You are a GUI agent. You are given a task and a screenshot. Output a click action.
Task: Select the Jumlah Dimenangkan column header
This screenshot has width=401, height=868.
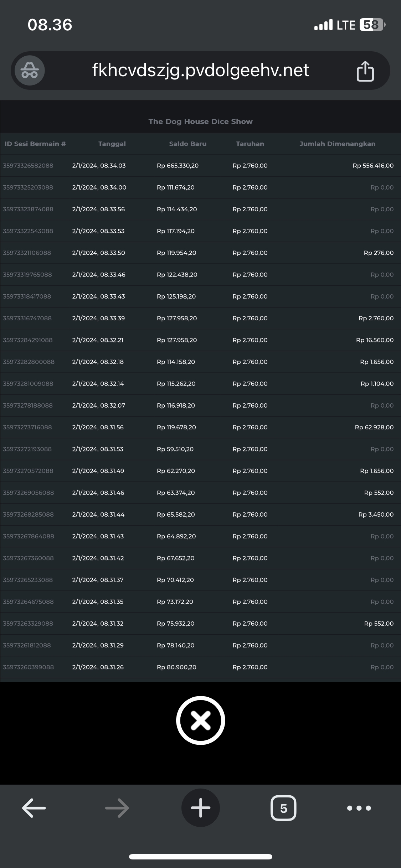(337, 144)
